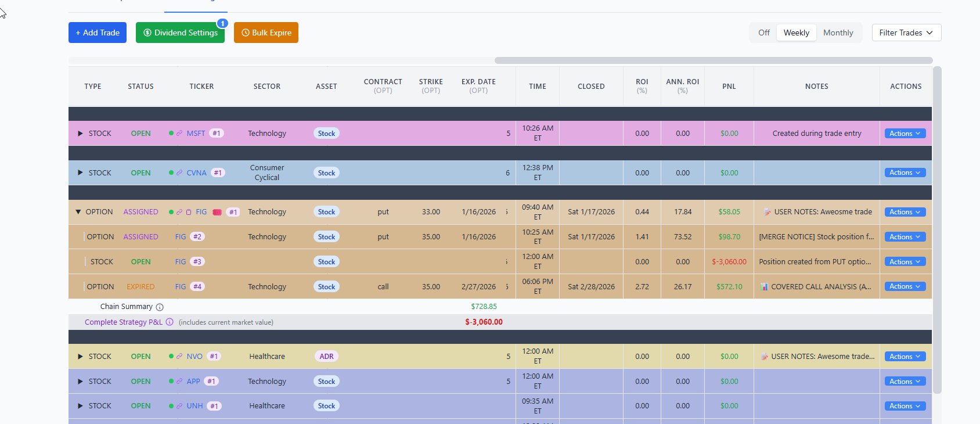Switch grouping to Monthly
The image size is (980, 424).
click(x=838, y=33)
